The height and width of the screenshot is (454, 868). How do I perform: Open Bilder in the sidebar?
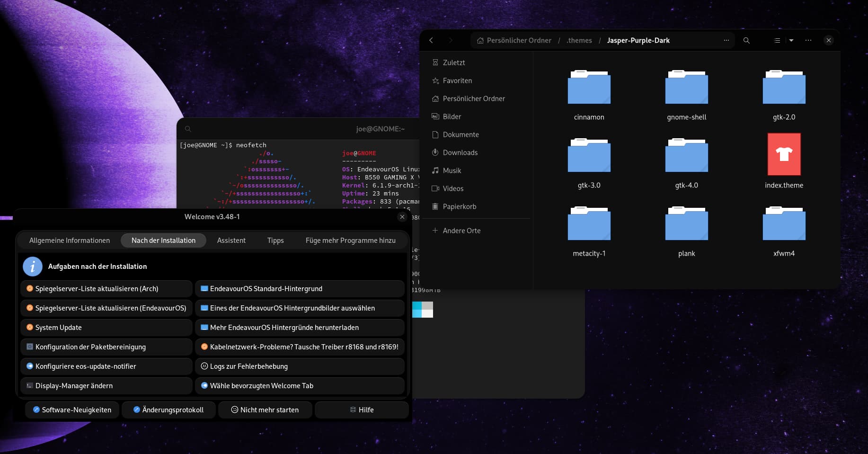point(476,116)
